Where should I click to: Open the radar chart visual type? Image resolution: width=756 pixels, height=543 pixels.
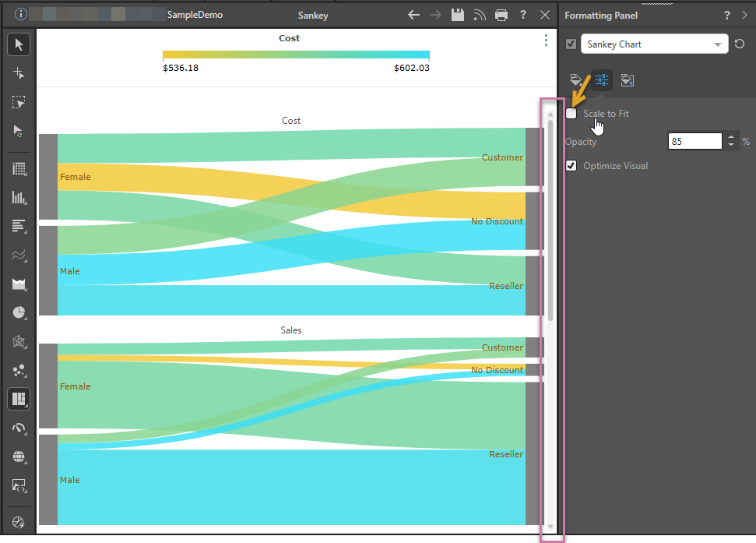[19, 342]
